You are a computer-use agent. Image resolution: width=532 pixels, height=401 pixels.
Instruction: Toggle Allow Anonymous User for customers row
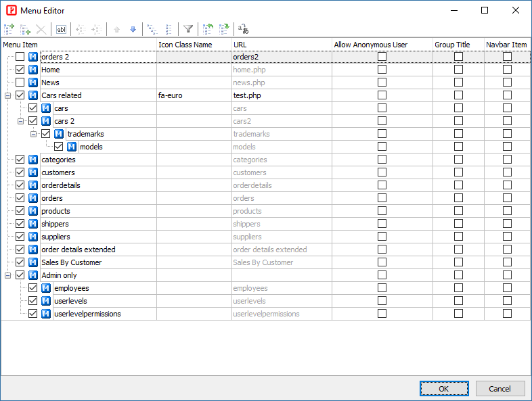coord(382,172)
